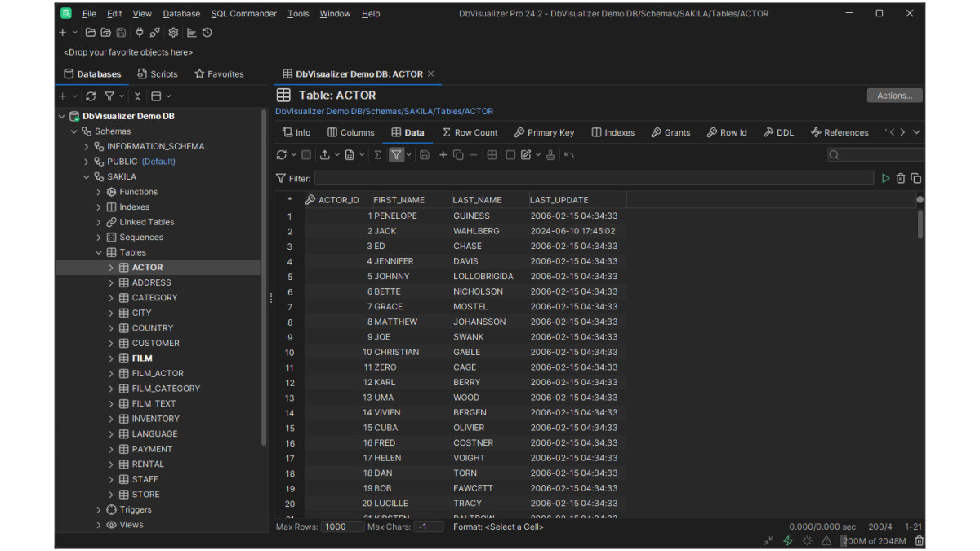Screen dimensions: 980x551
Task: Click the collapse arrows icon in status bar
Action: click(x=768, y=540)
